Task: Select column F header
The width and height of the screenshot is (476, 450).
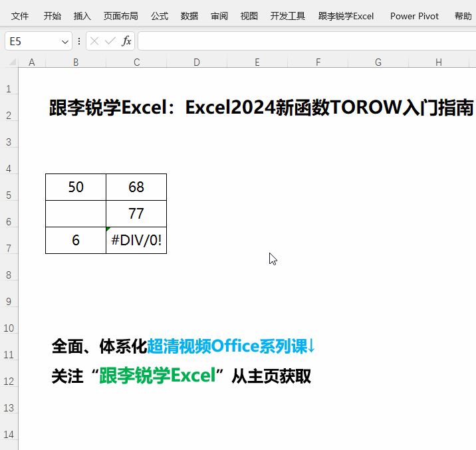Action: tap(318, 62)
